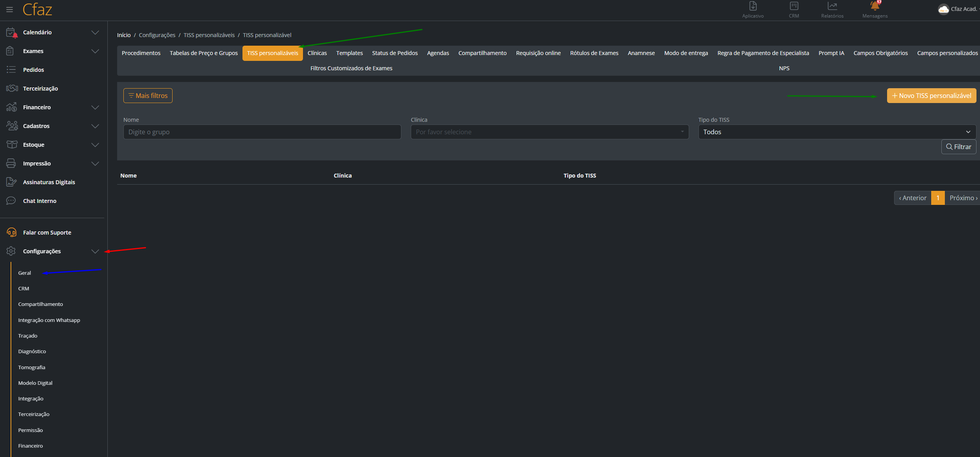Click the Cfaz logo
The image size is (980, 457).
tap(37, 9)
